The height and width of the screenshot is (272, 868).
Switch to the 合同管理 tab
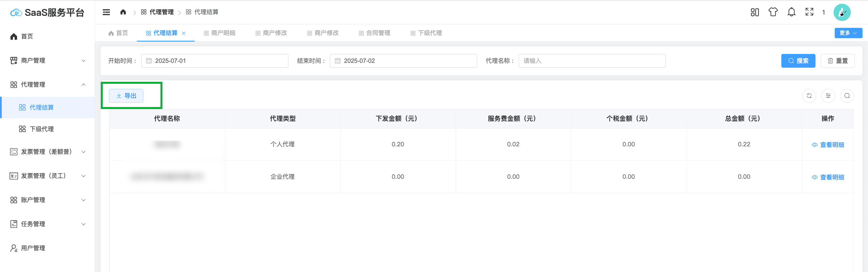374,33
